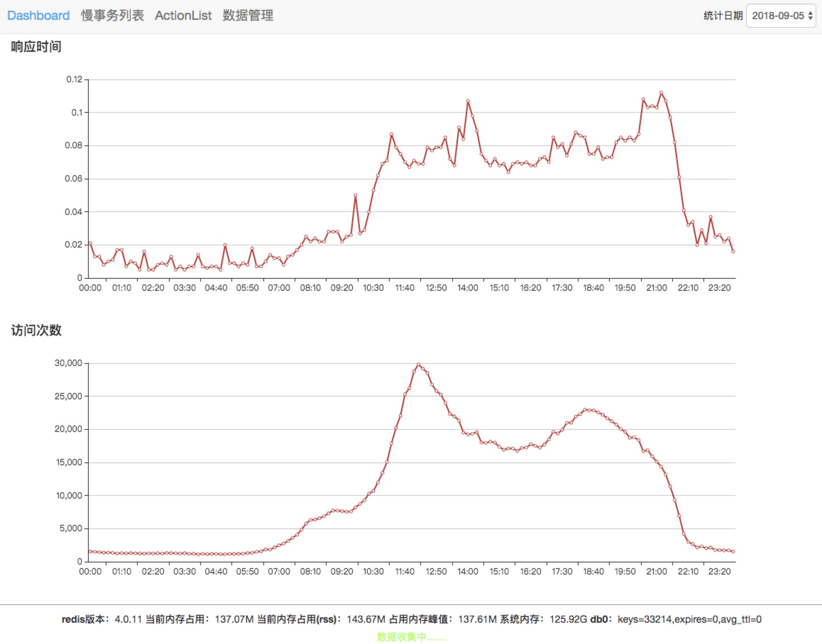Click the 10:30 x-axis label in 响应时间 chart
822x644 pixels.
tap(373, 288)
